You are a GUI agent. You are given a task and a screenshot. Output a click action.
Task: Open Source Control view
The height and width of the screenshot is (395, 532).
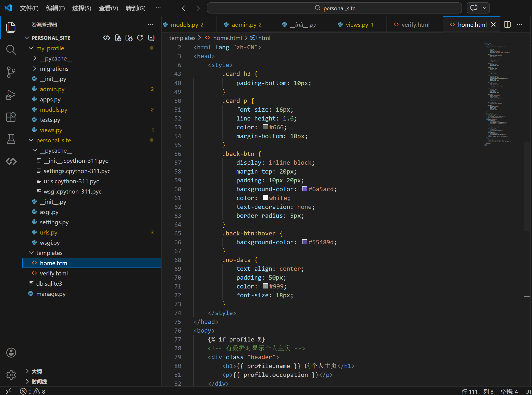[x=11, y=72]
